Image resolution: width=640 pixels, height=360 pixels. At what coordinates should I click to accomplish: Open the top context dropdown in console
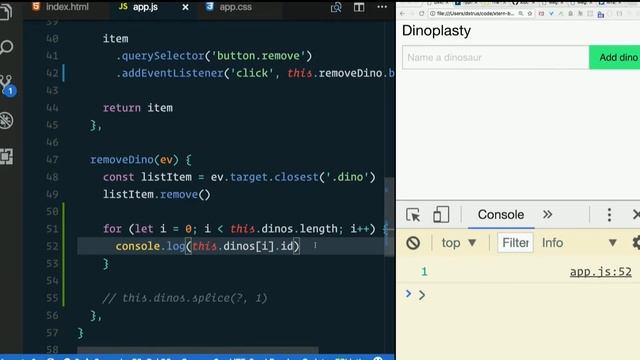(x=459, y=243)
